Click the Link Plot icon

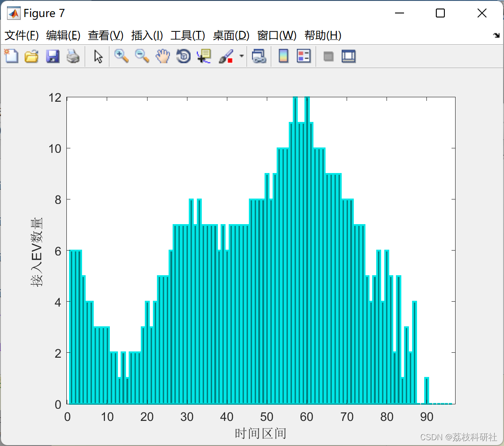pos(259,56)
